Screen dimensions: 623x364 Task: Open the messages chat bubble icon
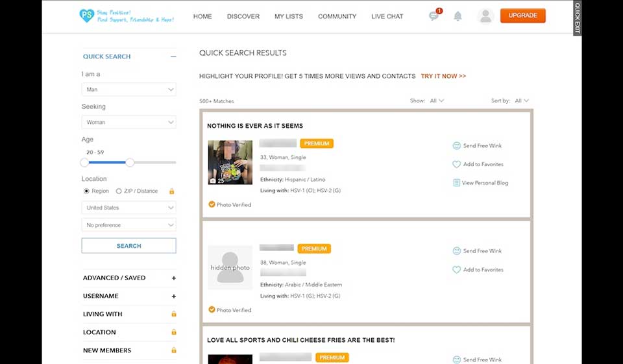(434, 16)
